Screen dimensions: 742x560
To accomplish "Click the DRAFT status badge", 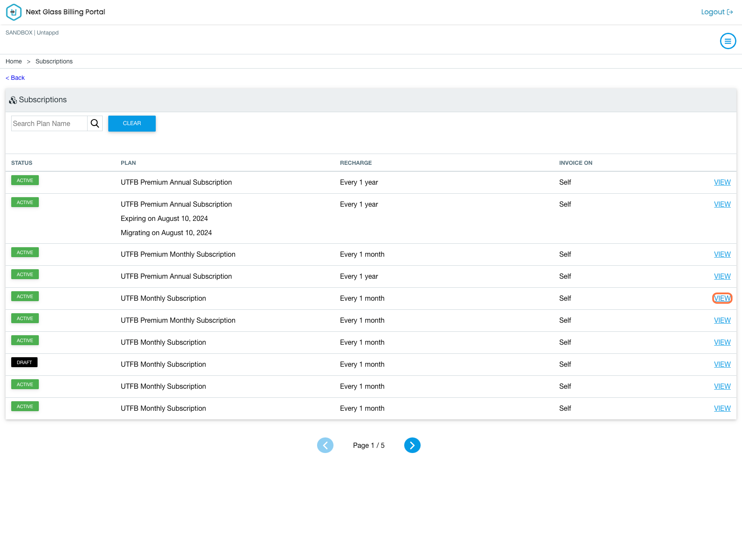I will pyautogui.click(x=24, y=362).
